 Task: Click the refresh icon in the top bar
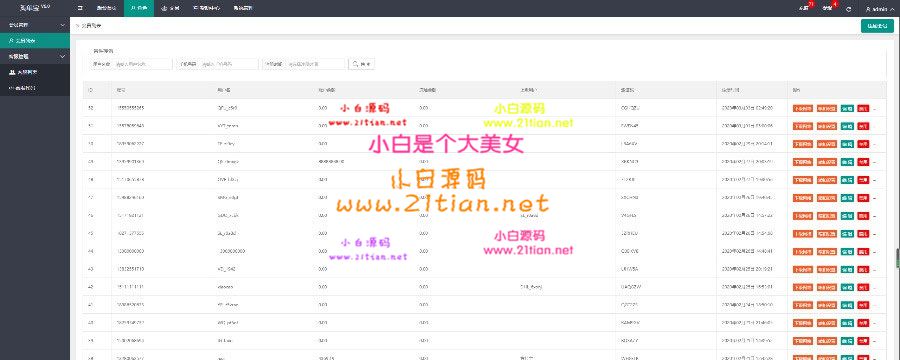tap(848, 9)
